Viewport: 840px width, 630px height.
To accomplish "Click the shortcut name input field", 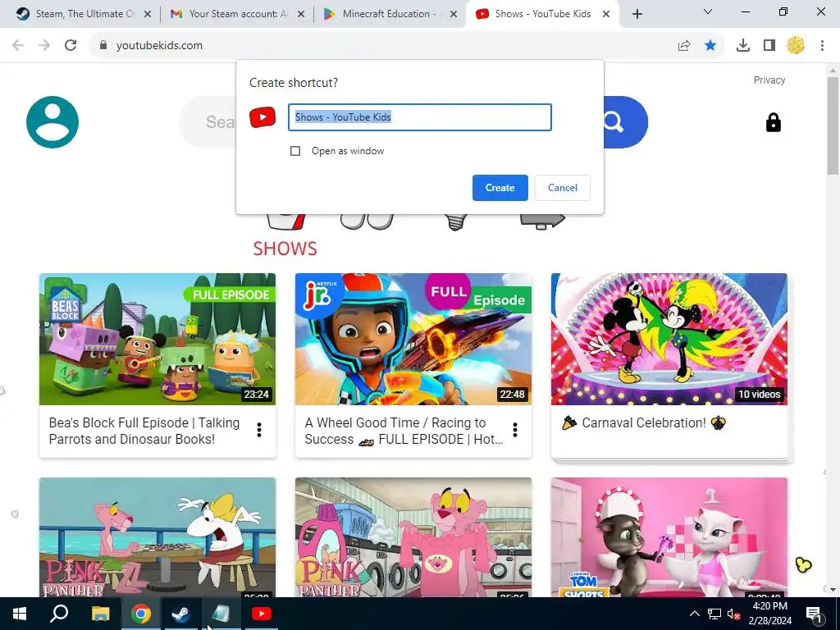I will point(419,117).
